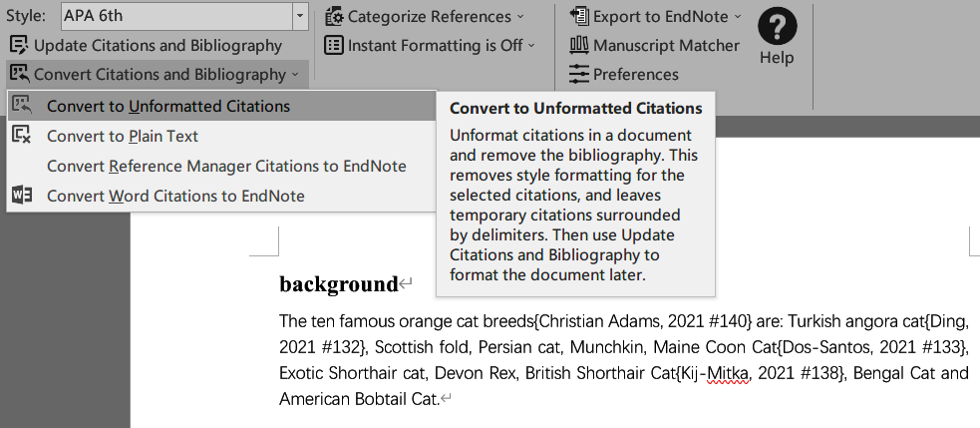Click the Update Citations and Bibliography icon

tap(19, 45)
